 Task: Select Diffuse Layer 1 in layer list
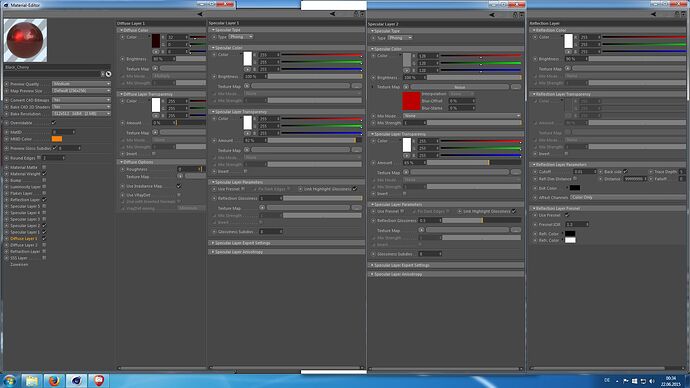point(23,238)
